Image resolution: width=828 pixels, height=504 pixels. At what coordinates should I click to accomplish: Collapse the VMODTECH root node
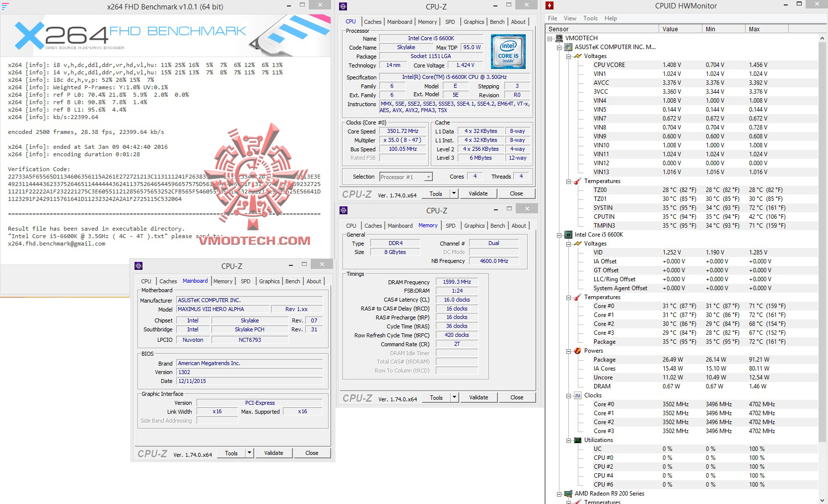click(x=550, y=38)
